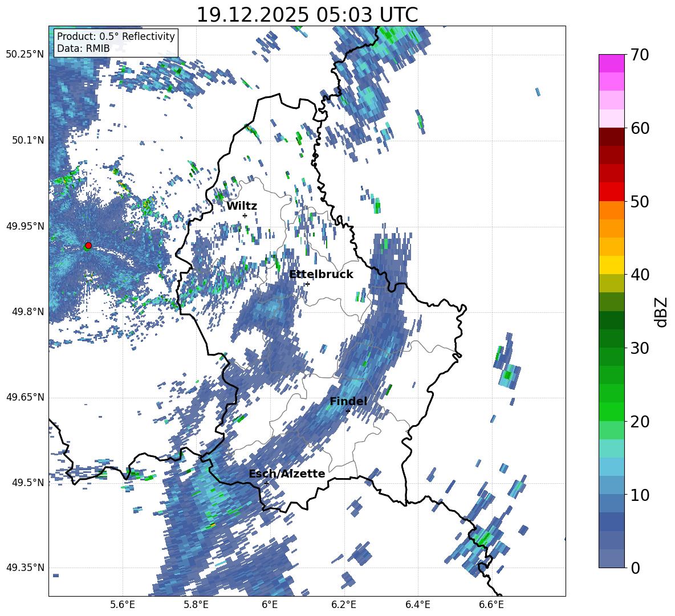Click the magenta swatch at colorbar top
The height and width of the screenshot is (616, 675).
click(611, 63)
